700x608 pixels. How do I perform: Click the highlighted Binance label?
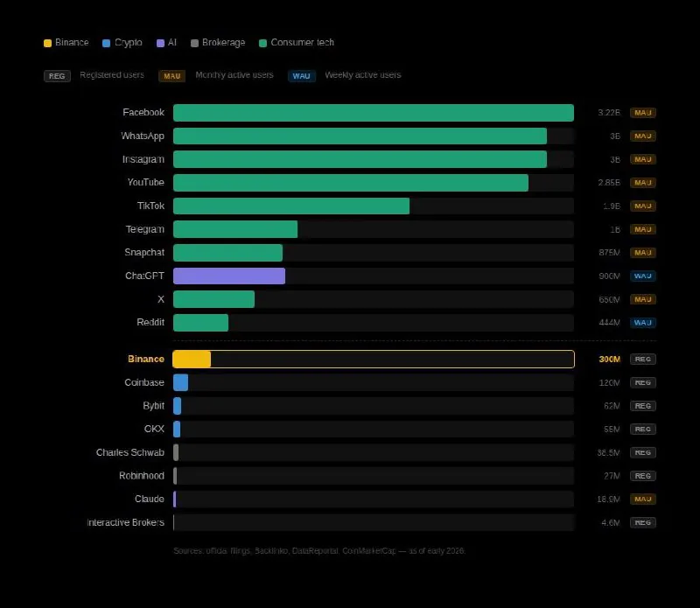(x=145, y=359)
